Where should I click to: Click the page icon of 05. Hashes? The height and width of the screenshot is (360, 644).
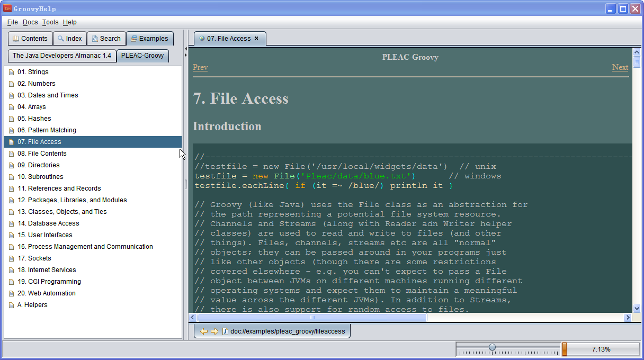coord(12,119)
